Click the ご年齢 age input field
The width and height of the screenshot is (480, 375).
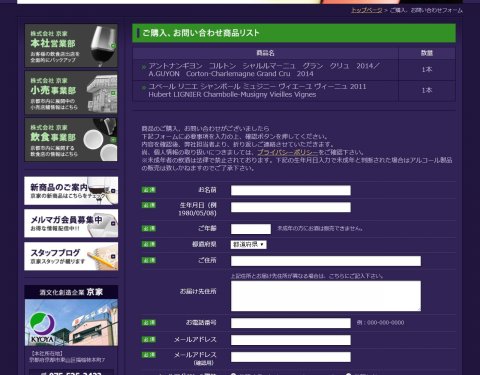coord(251,229)
